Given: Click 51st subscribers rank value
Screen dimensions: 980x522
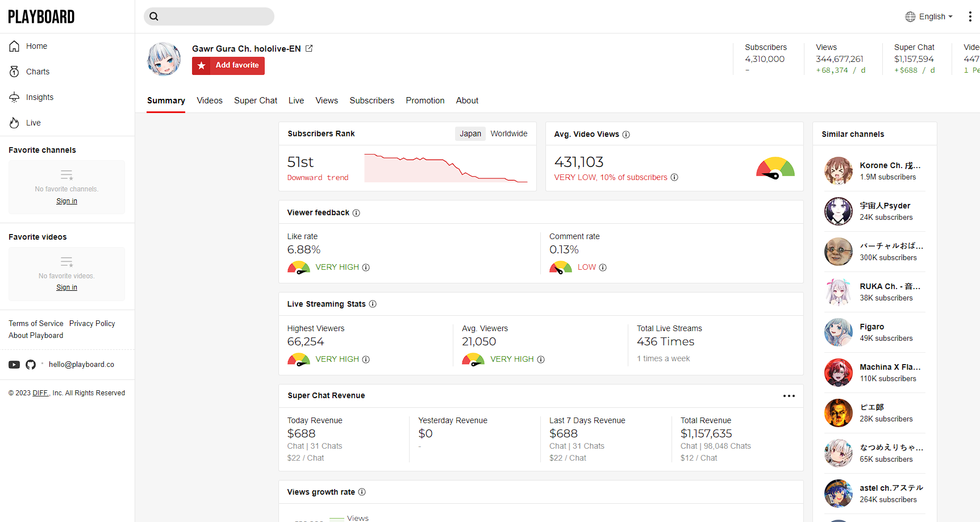Looking at the screenshot, I should click(301, 162).
